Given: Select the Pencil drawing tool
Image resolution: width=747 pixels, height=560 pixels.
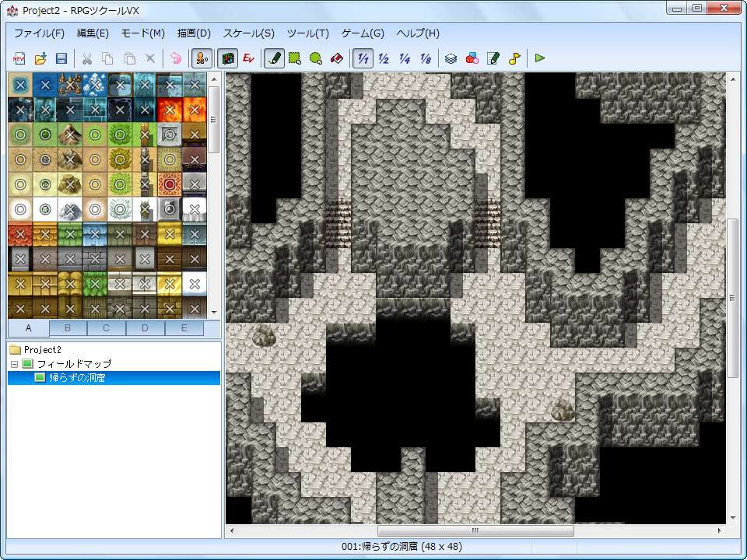Looking at the screenshot, I should [274, 58].
